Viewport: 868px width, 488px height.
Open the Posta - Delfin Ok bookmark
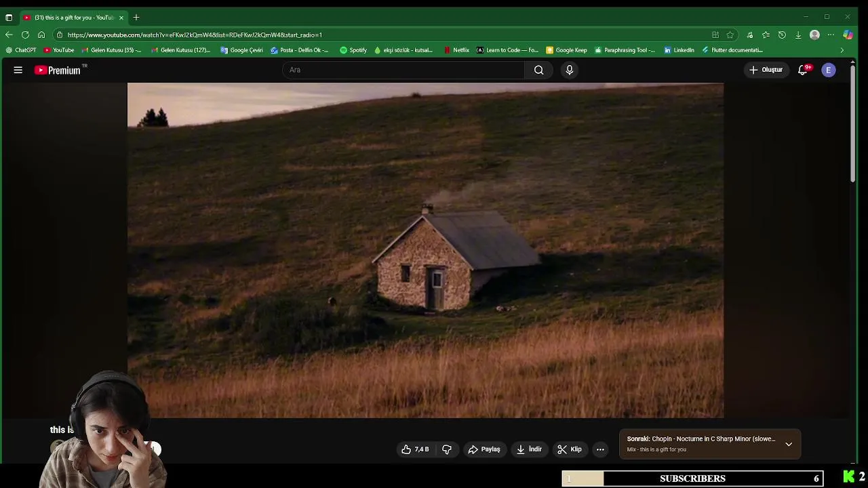pyautogui.click(x=299, y=50)
